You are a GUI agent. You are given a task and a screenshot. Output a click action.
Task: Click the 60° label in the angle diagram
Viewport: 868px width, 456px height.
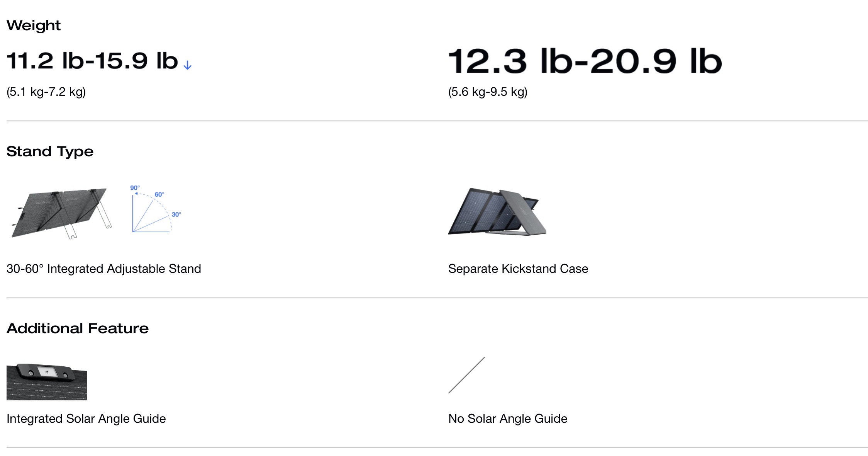coord(159,194)
